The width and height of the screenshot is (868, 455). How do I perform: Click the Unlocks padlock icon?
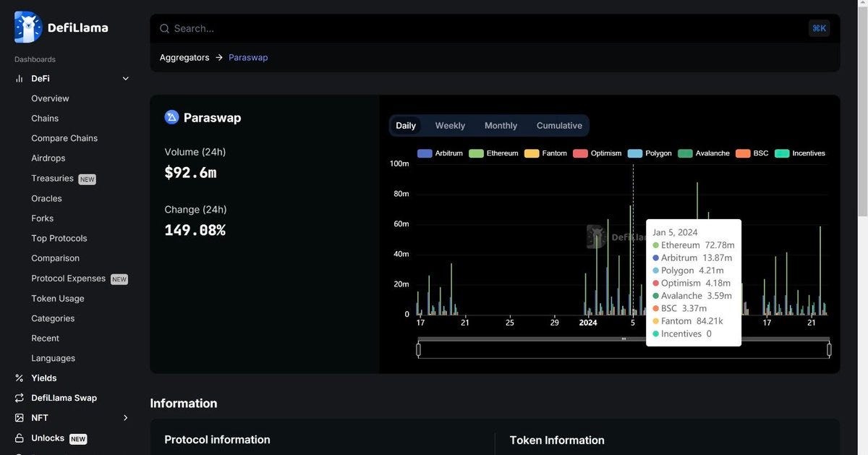pos(20,438)
